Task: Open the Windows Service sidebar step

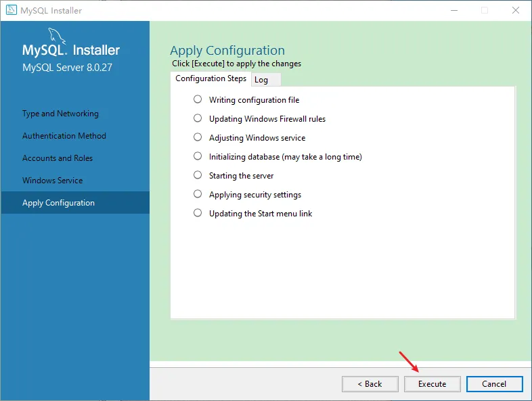Action: click(x=52, y=181)
